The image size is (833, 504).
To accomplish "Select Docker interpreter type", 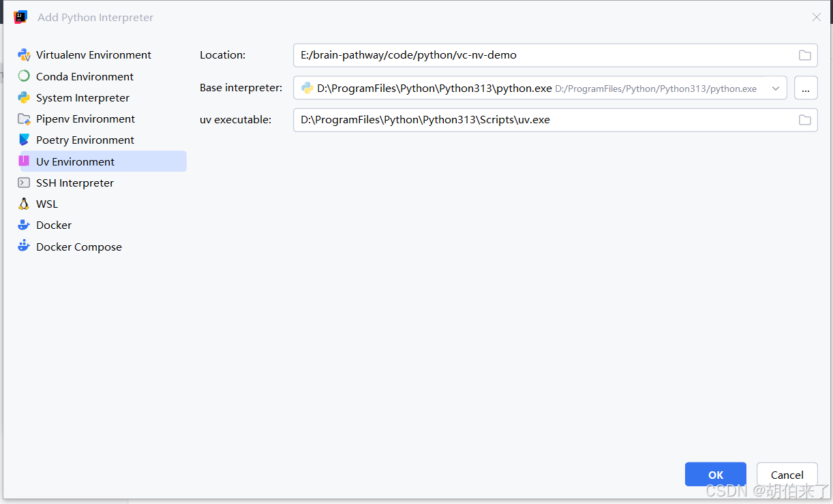I will coord(102,225).
